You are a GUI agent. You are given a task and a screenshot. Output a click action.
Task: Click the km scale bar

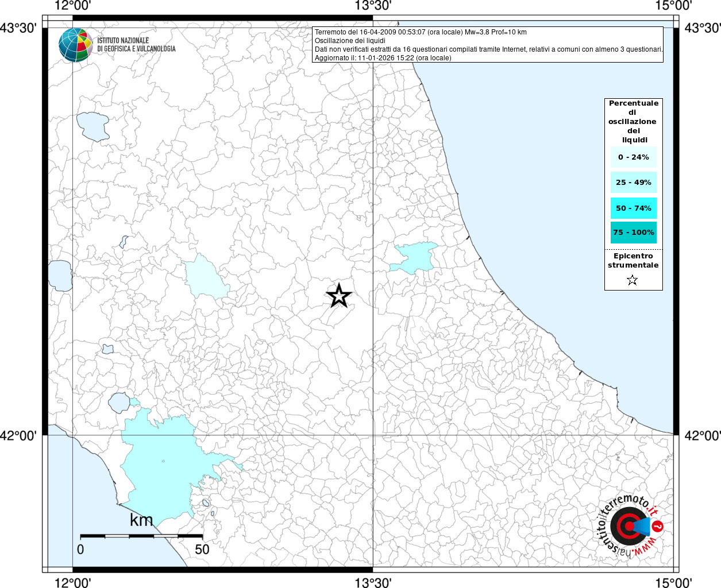[x=141, y=536]
